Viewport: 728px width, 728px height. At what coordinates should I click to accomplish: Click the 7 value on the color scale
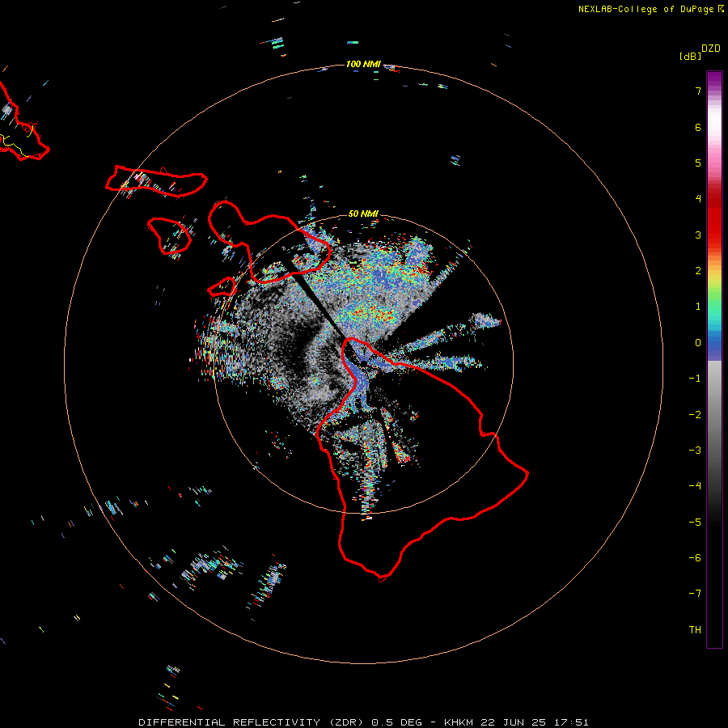[x=698, y=91]
